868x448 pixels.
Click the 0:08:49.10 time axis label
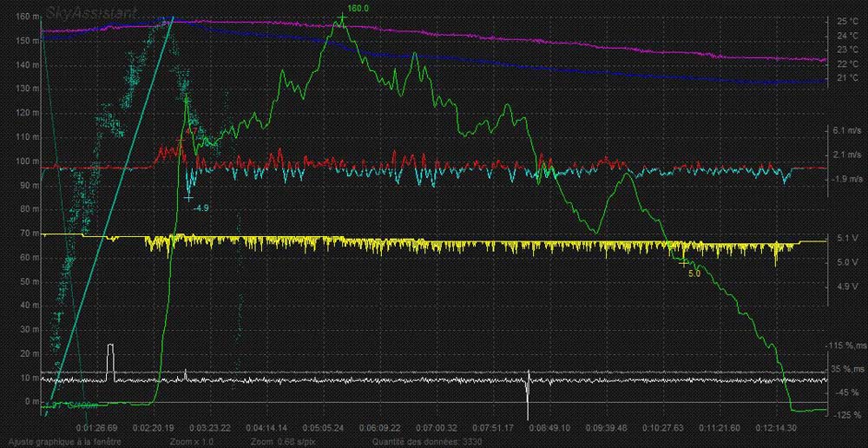click(x=549, y=428)
